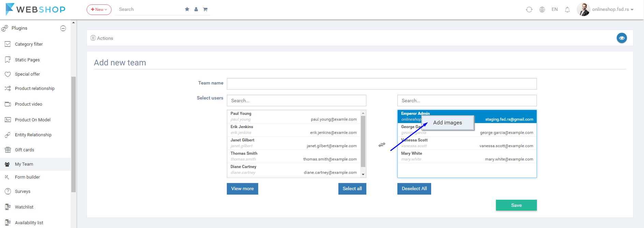Click the Product video camera icon
644x228 pixels.
(x=8, y=104)
